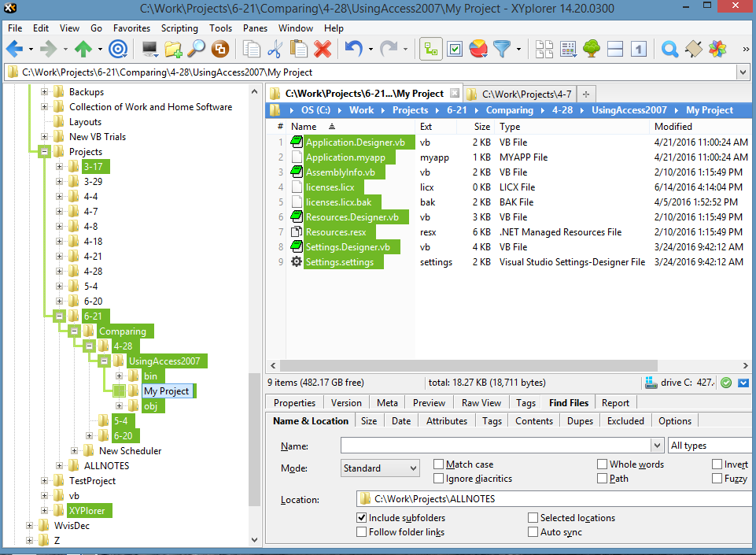Uncheck Include subfolders option

pos(362,518)
